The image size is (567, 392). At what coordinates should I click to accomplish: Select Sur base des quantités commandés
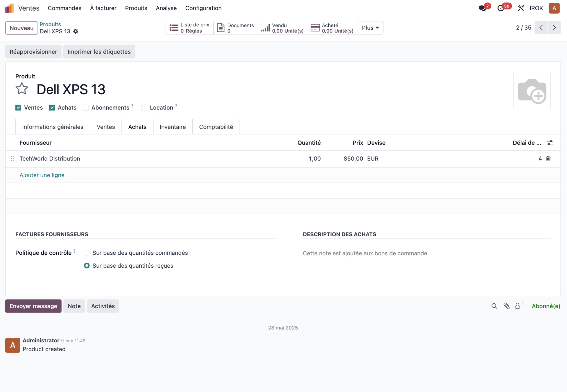[x=87, y=253]
